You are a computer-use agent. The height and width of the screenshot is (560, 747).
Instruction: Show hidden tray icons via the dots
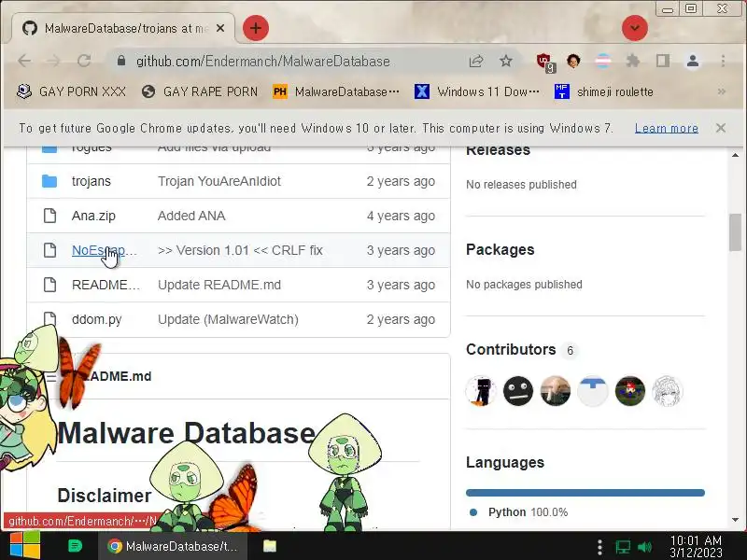pyautogui.click(x=599, y=546)
